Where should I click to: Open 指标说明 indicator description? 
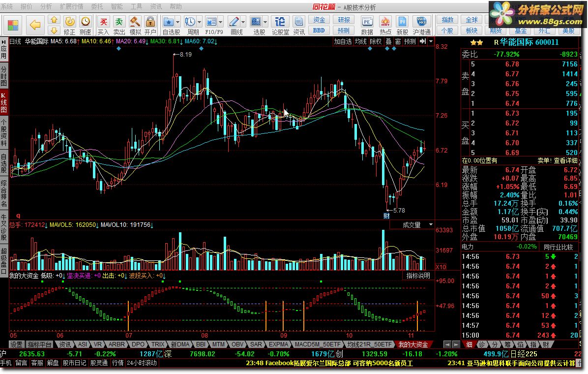pos(418,276)
